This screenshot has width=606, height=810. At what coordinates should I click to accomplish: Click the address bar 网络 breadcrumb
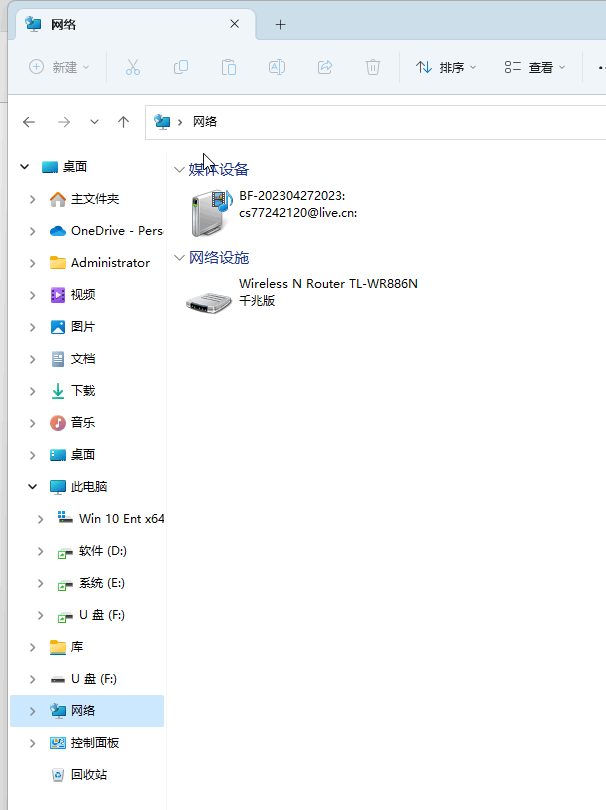205,122
